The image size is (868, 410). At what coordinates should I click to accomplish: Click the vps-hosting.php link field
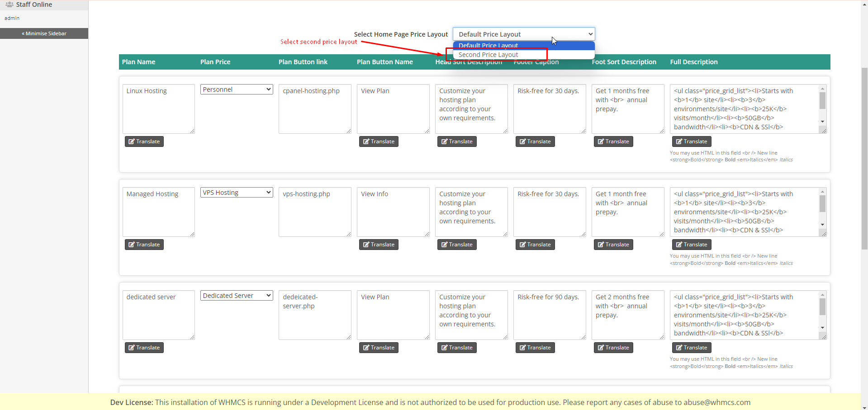(315, 212)
